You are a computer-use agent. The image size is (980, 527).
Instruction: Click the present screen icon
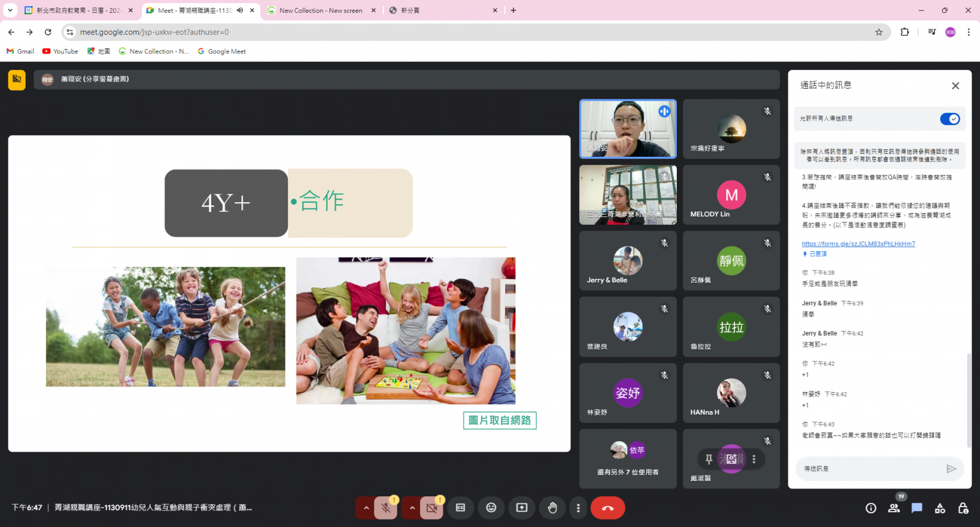(522, 507)
